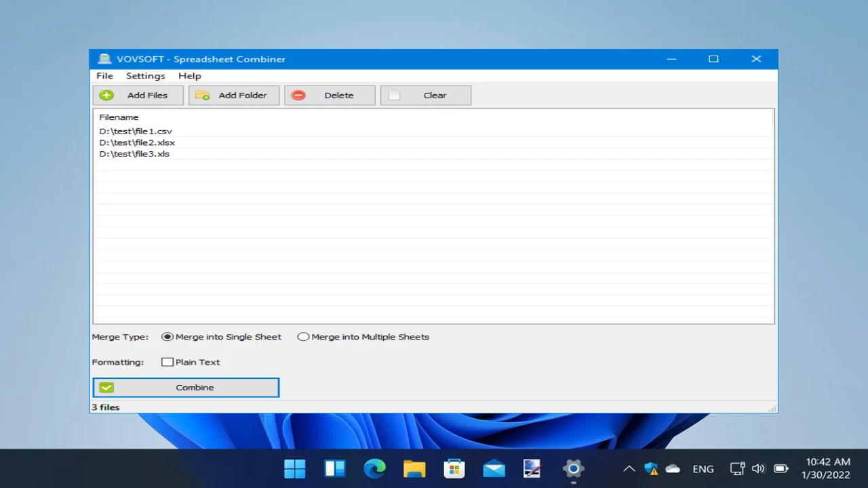Open the Windows Start menu
The width and height of the screenshot is (868, 488).
(295, 468)
